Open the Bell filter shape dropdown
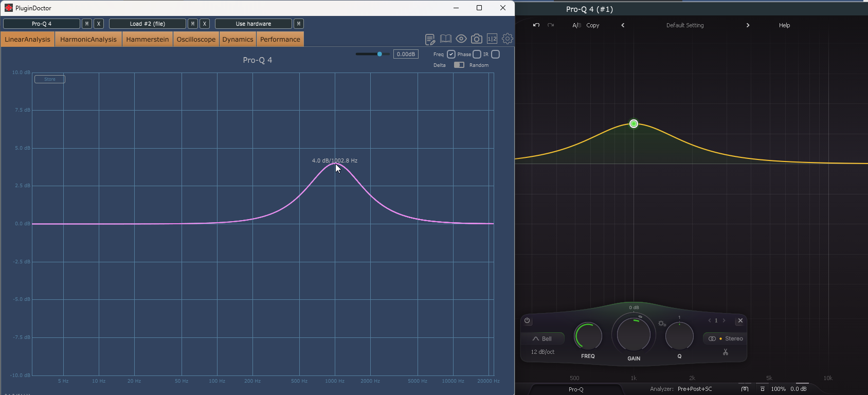868x395 pixels. coord(542,339)
